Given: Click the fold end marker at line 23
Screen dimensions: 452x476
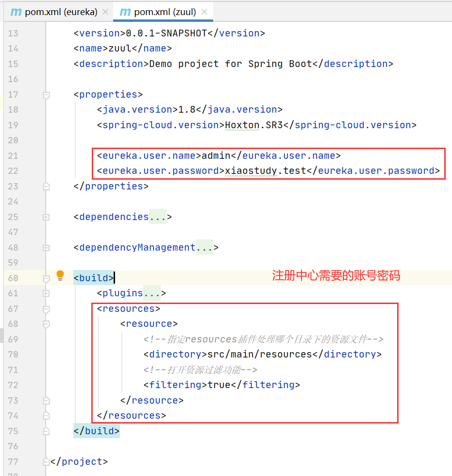Looking at the screenshot, I should point(46,187).
